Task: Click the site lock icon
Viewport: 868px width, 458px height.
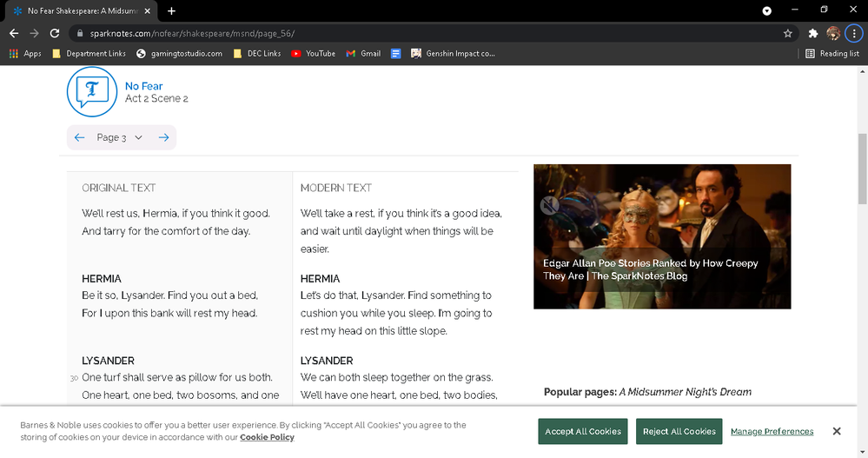Action: tap(80, 33)
